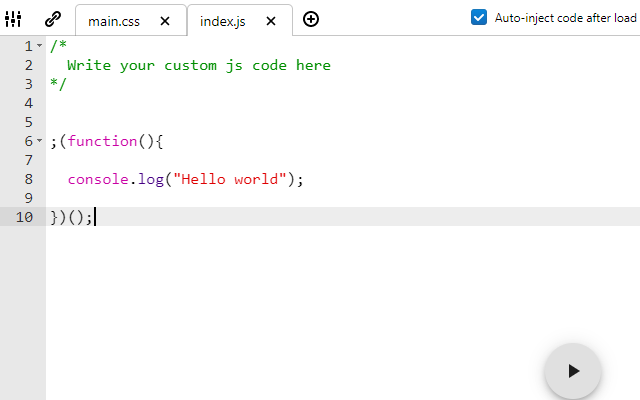Run the code with the play button

coord(573,371)
